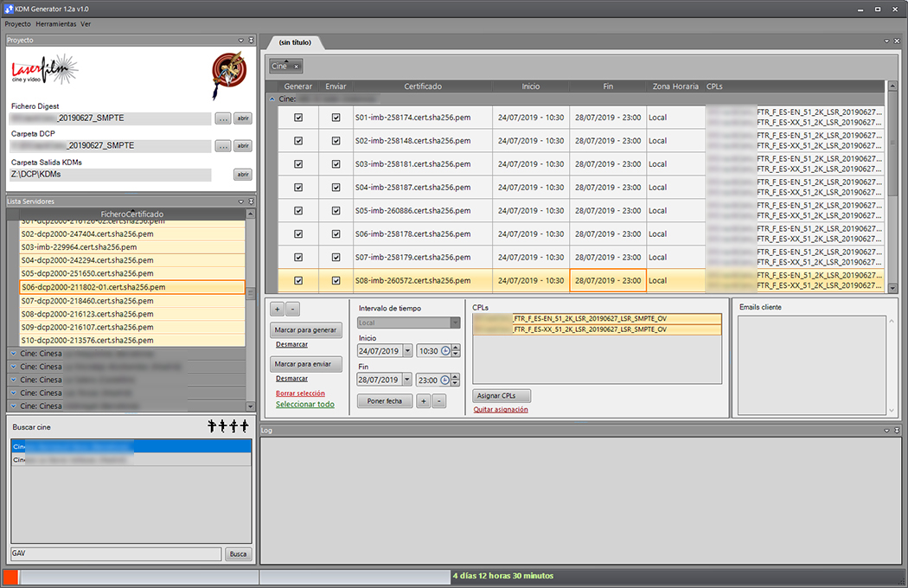Open the Herramientas menu

(x=55, y=24)
